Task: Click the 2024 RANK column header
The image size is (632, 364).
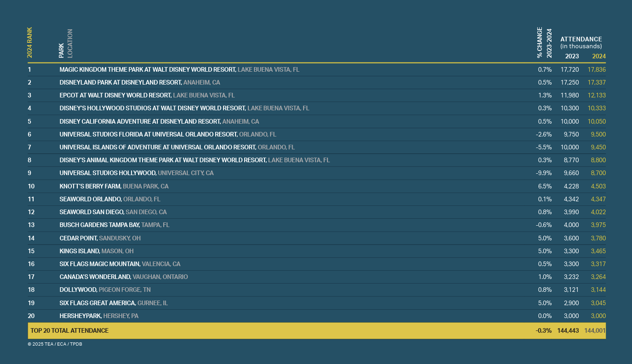Action: [30, 43]
